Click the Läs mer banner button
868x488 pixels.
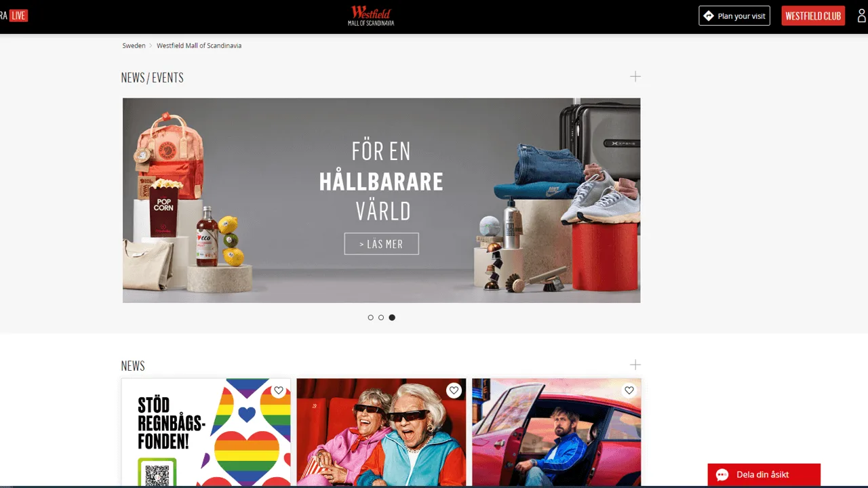(x=381, y=244)
